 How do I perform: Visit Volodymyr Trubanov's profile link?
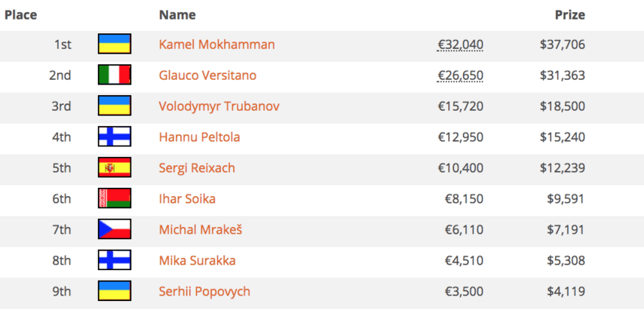click(219, 107)
